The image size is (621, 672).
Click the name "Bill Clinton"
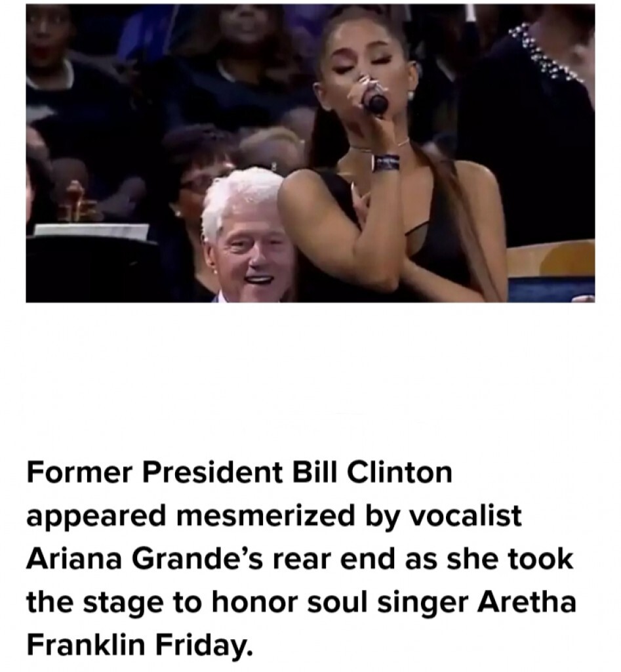pyautogui.click(x=372, y=472)
